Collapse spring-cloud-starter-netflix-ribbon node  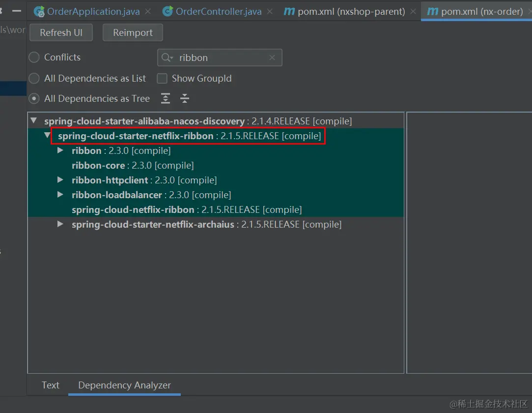click(x=47, y=136)
